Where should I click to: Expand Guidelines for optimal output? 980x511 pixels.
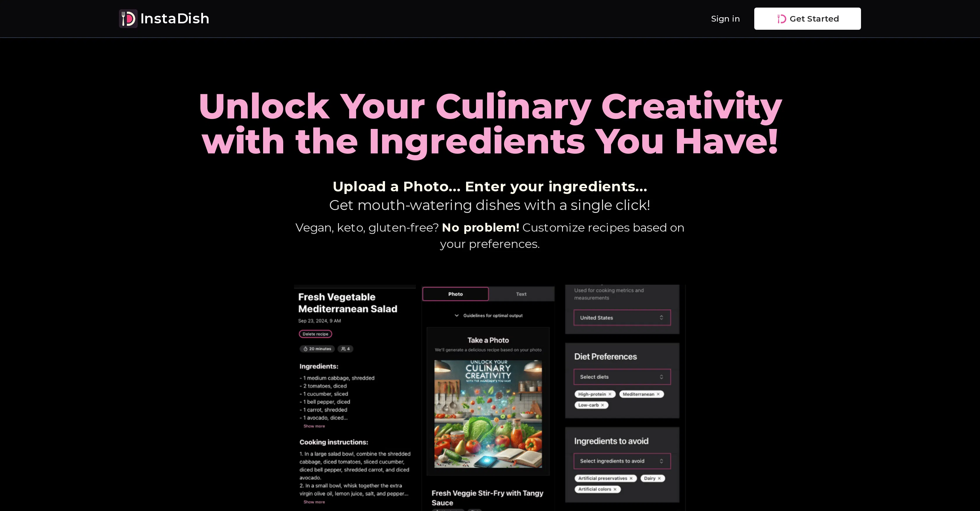489,315
